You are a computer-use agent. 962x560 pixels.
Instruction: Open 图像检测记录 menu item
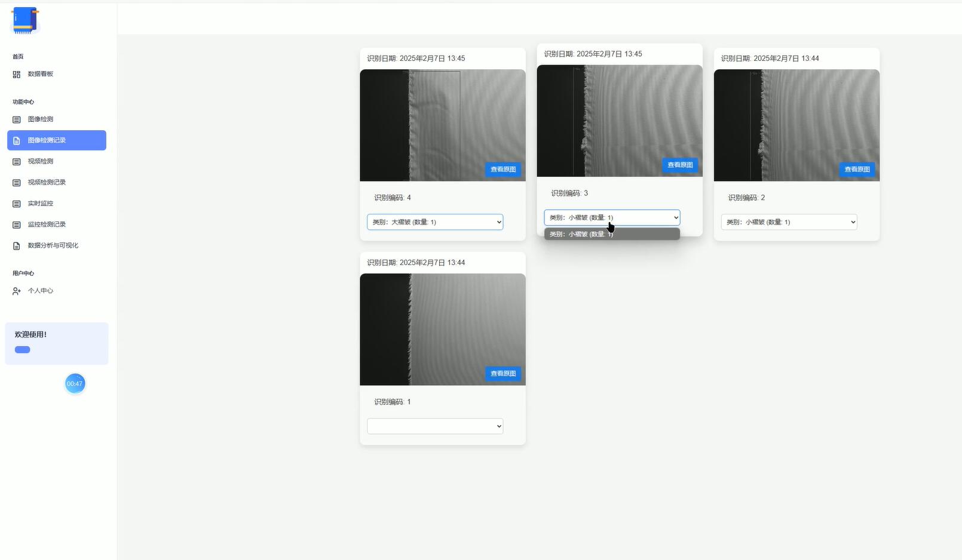click(57, 140)
